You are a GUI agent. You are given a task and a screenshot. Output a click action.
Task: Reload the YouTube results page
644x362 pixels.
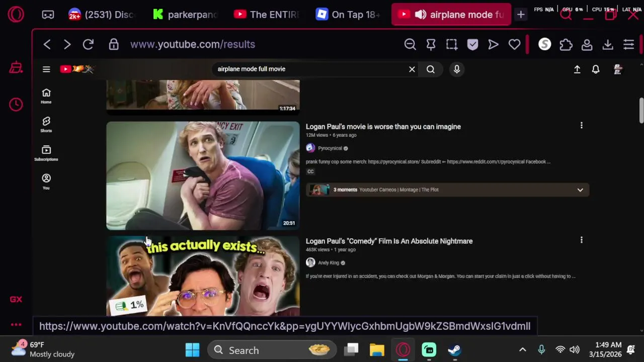(88, 44)
